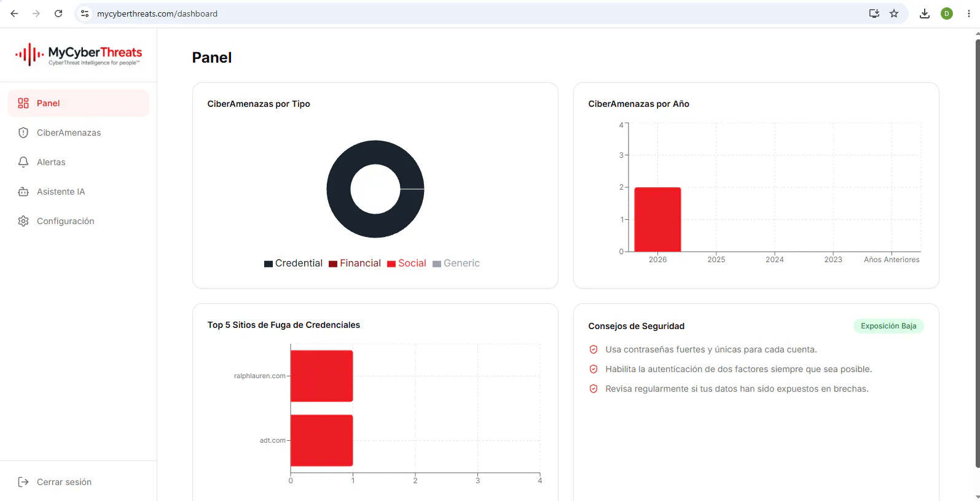Click the Cerrar sesión logout icon
Image resolution: width=980 pixels, height=501 pixels.
pos(23,482)
